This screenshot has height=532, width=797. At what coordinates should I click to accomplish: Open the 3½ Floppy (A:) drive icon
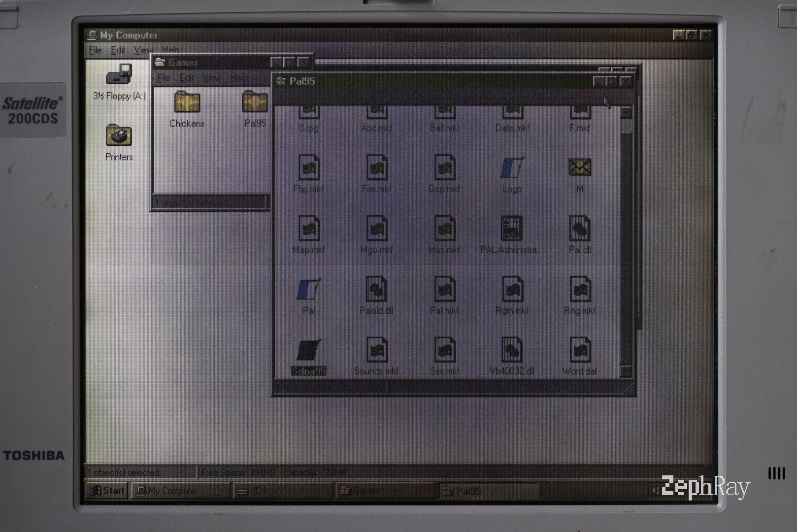119,75
